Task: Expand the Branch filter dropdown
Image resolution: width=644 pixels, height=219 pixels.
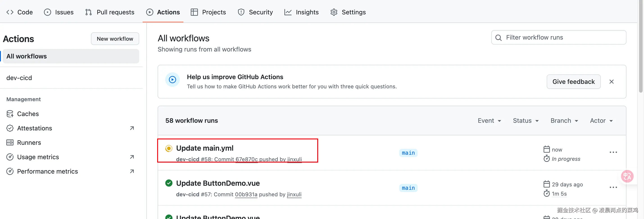Action: point(564,121)
